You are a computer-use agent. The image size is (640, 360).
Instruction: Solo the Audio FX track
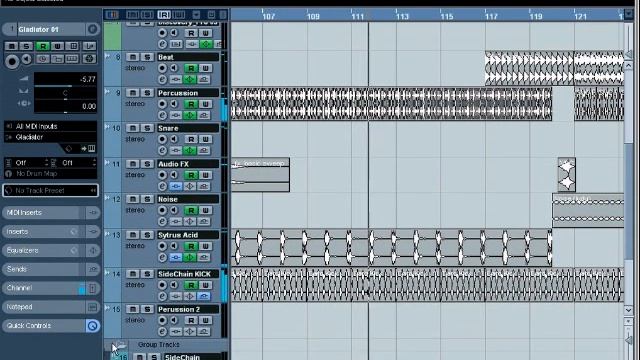147,164
